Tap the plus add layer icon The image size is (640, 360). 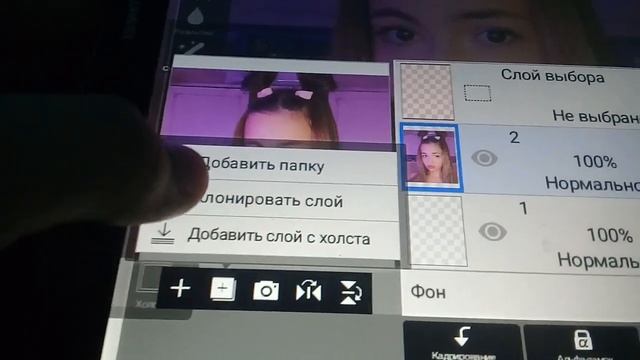[180, 289]
